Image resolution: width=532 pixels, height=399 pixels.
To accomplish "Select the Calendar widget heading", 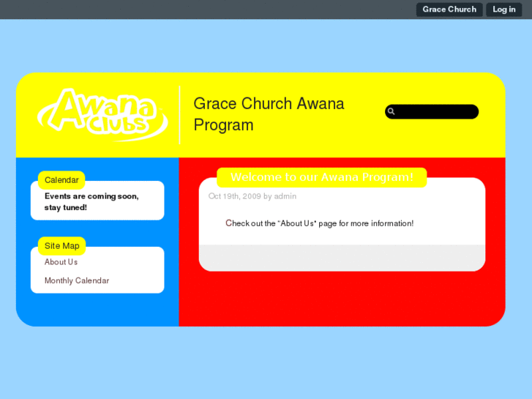I will coord(61,180).
